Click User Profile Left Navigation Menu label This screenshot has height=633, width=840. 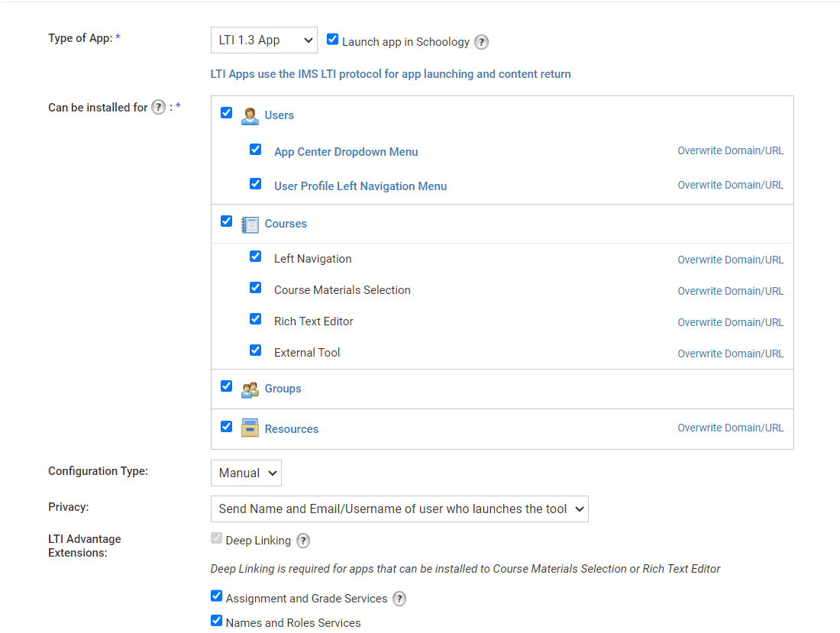point(360,186)
